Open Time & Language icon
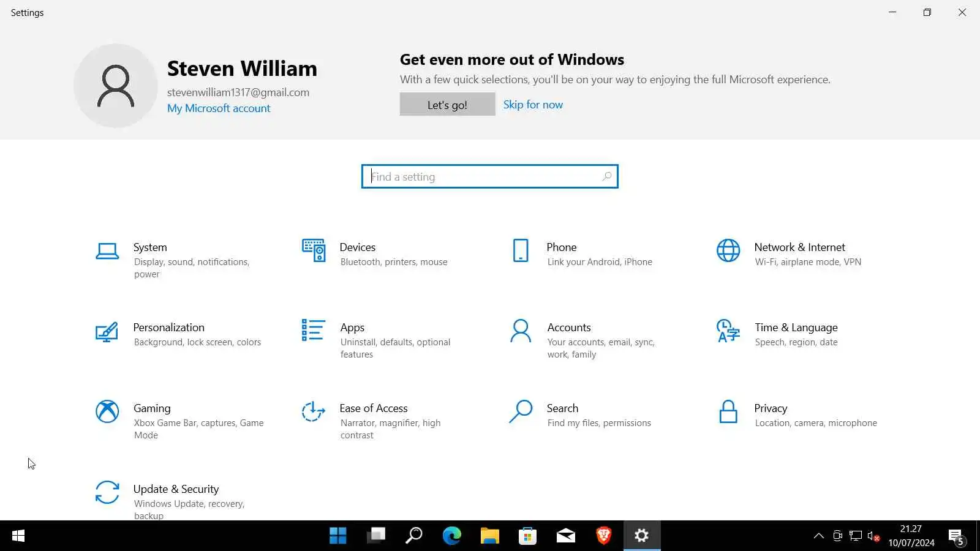Viewport: 980px width, 551px height. tap(728, 331)
